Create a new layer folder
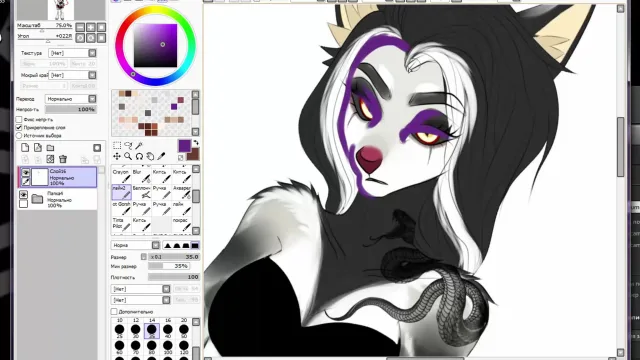The image size is (640, 360). click(50, 148)
